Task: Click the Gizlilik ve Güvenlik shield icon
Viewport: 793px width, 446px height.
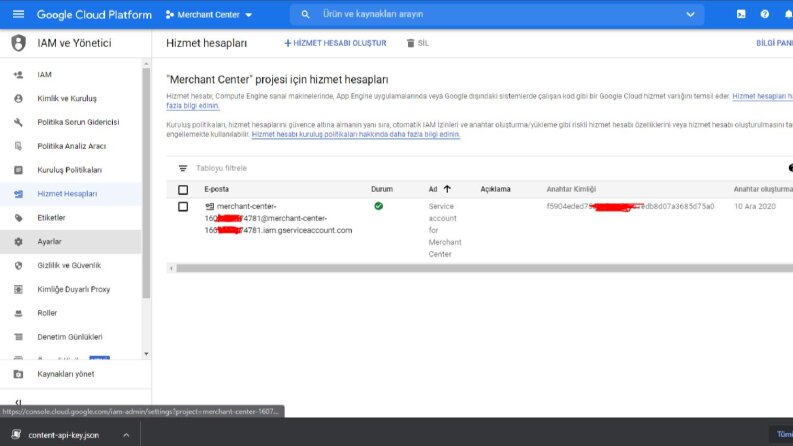Action: [x=18, y=265]
